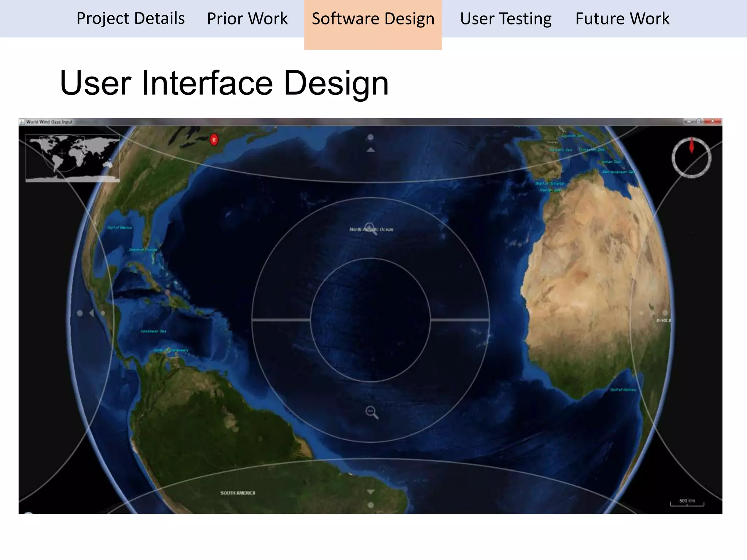Click the zoom-in magnifier icon on globe
Image resolution: width=747 pixels, height=560 pixels.
(x=371, y=229)
